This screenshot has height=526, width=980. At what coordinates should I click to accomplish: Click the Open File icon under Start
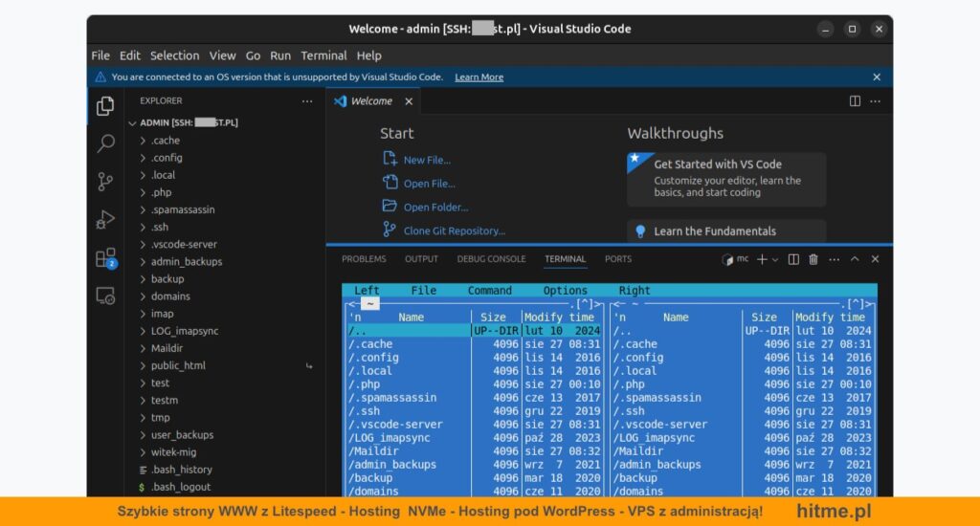point(390,183)
